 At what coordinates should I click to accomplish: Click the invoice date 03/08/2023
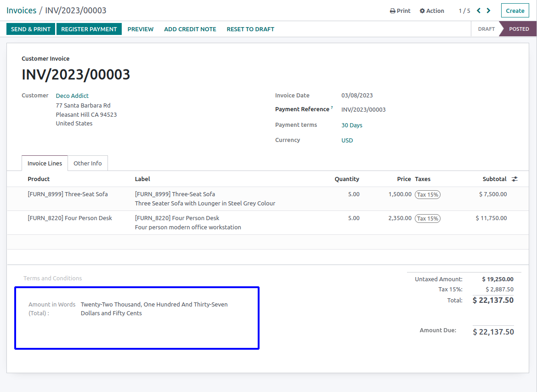pyautogui.click(x=357, y=95)
